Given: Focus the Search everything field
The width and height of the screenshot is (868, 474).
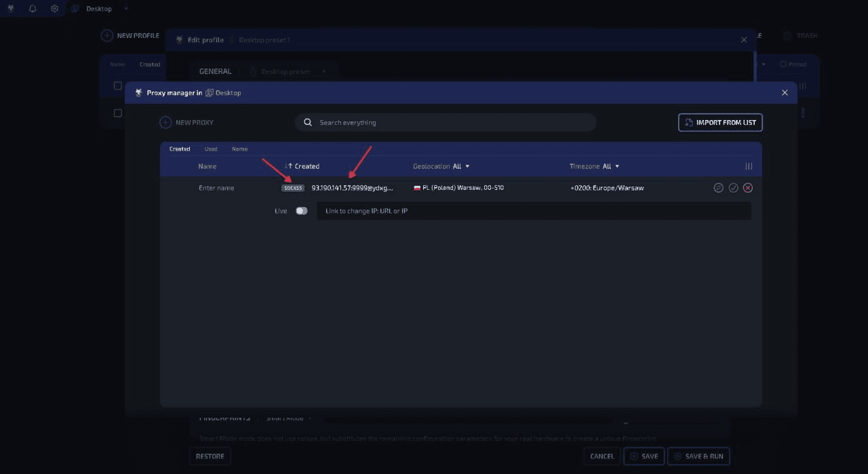Looking at the screenshot, I should [446, 123].
